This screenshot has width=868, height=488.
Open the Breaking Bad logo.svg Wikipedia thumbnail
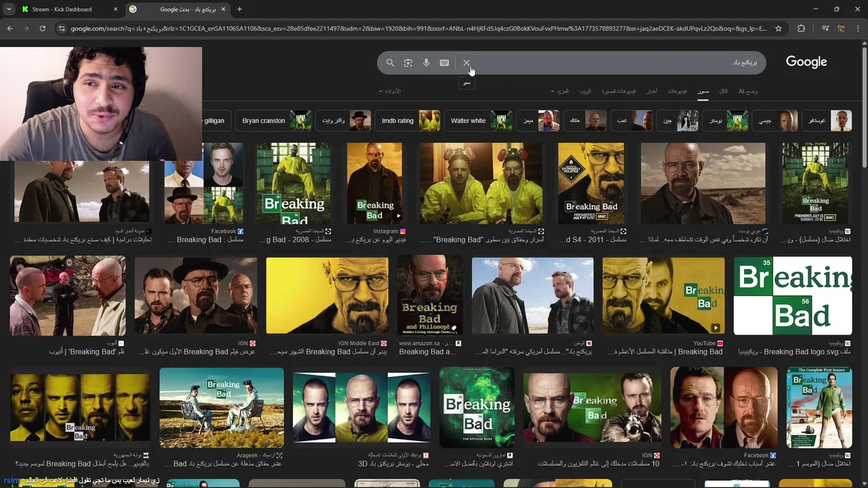pos(792,296)
